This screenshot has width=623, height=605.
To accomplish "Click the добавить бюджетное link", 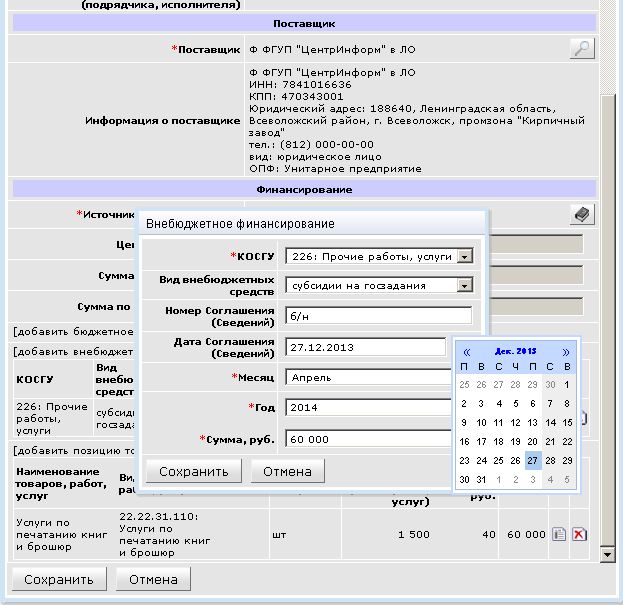I will click(74, 331).
